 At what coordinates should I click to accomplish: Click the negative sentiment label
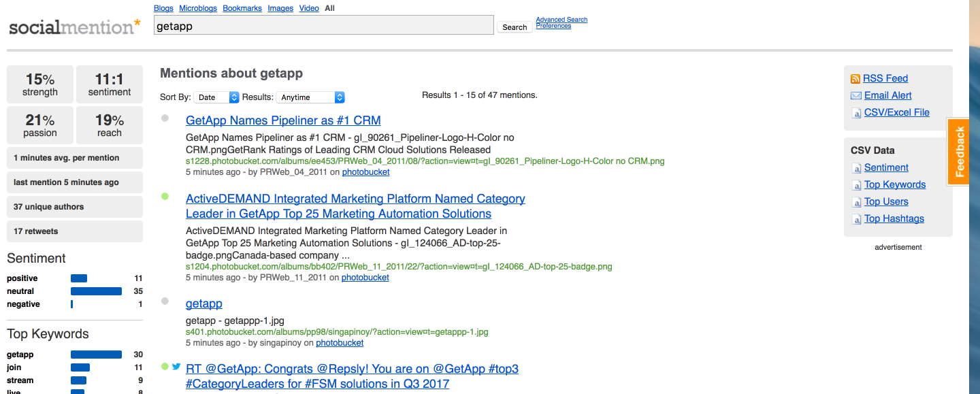coord(23,304)
